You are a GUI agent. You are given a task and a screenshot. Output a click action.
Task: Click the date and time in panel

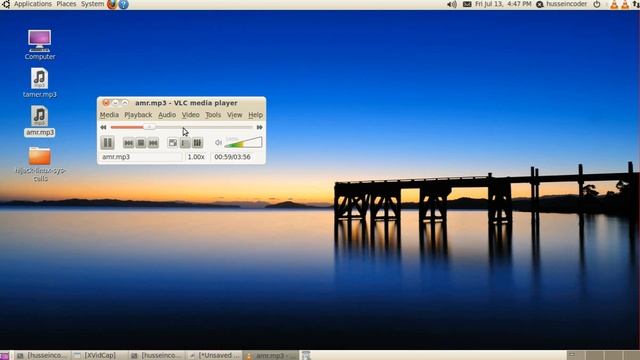[503, 4]
